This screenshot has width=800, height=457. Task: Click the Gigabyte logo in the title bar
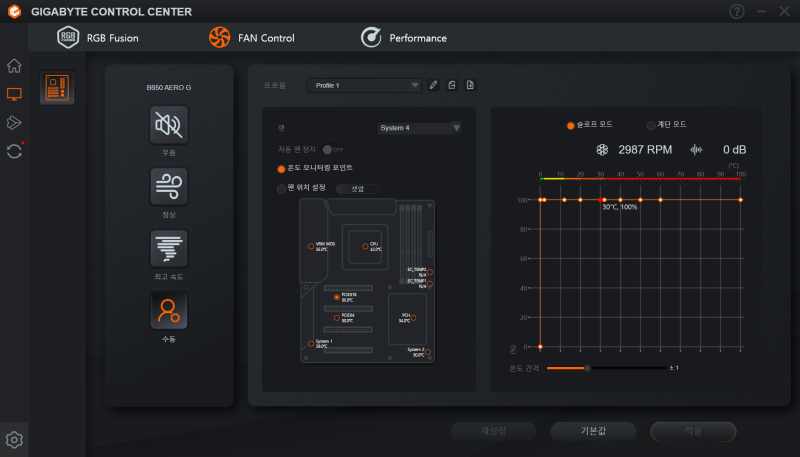pos(14,11)
